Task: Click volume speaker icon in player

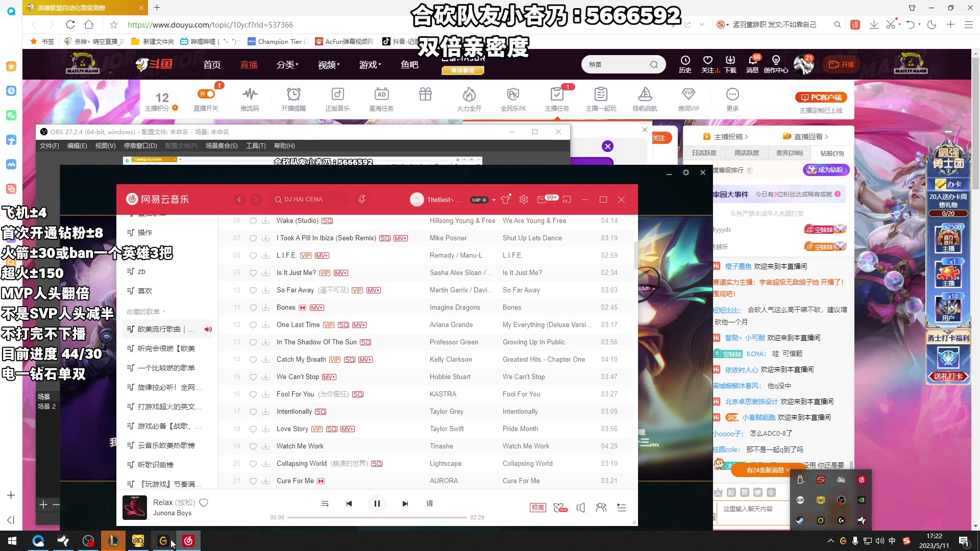Action: [581, 507]
